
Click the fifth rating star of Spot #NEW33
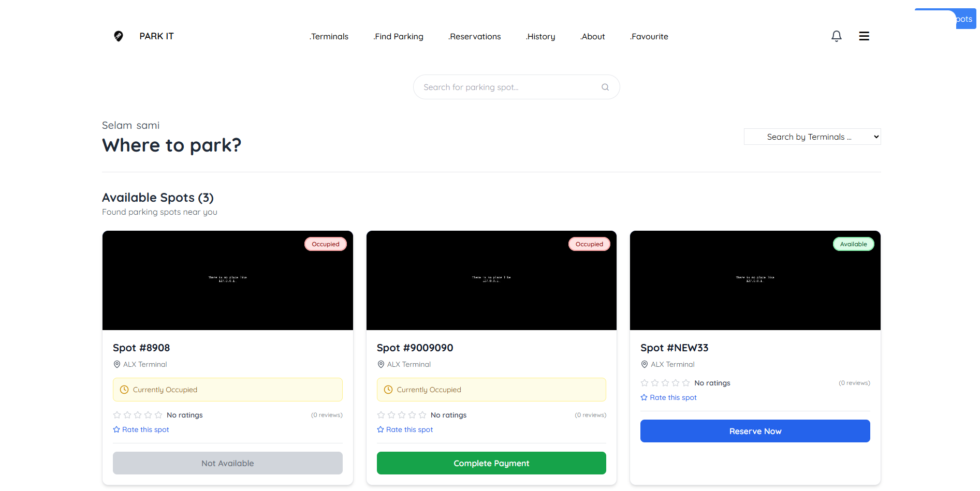[x=686, y=383]
